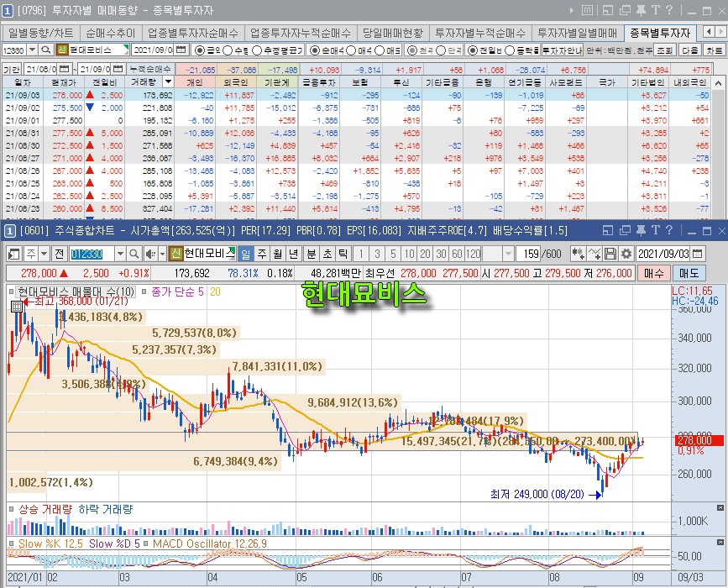Select the 수량 radio button
Screen dimensions: 728x588
228,50
